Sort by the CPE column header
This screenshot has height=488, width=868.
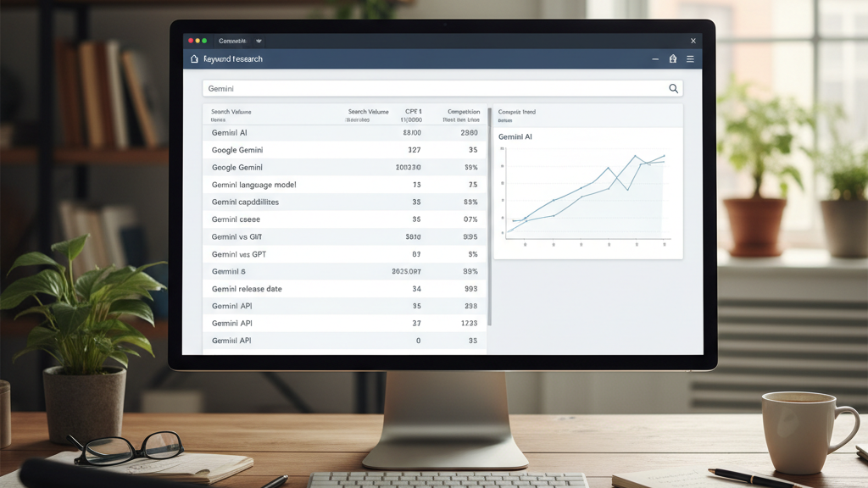412,115
